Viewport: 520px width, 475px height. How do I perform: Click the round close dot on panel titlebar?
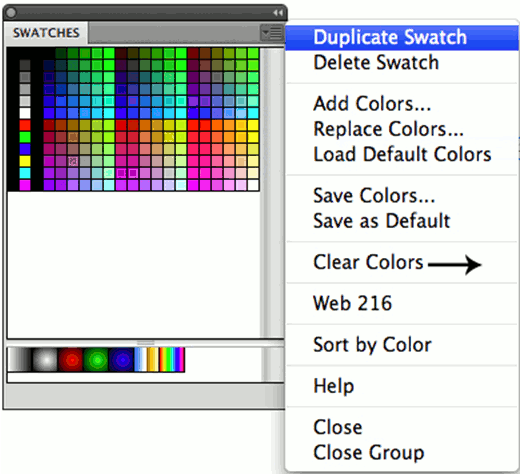click(x=11, y=13)
